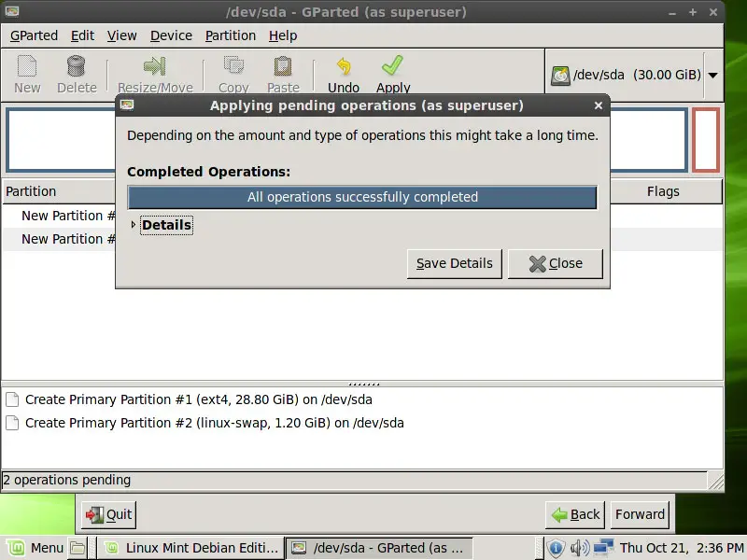
Task: Click the Resize/Move toolbar icon
Action: pyautogui.click(x=155, y=66)
